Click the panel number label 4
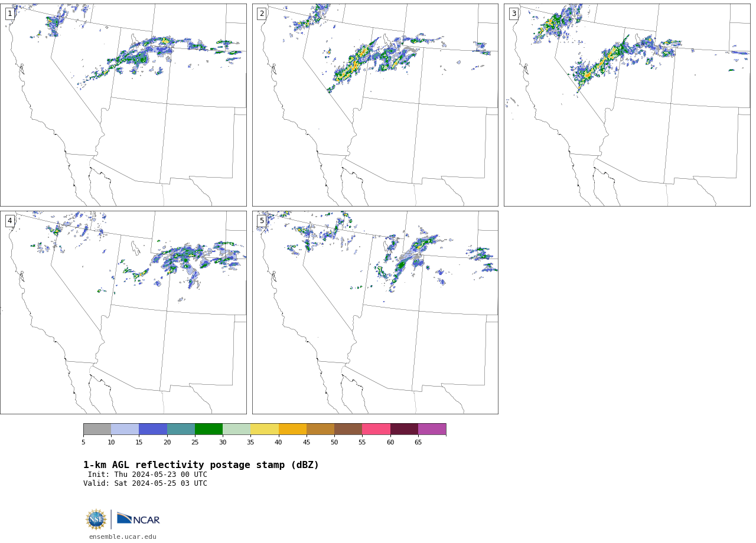756x543 pixels. (x=9, y=221)
